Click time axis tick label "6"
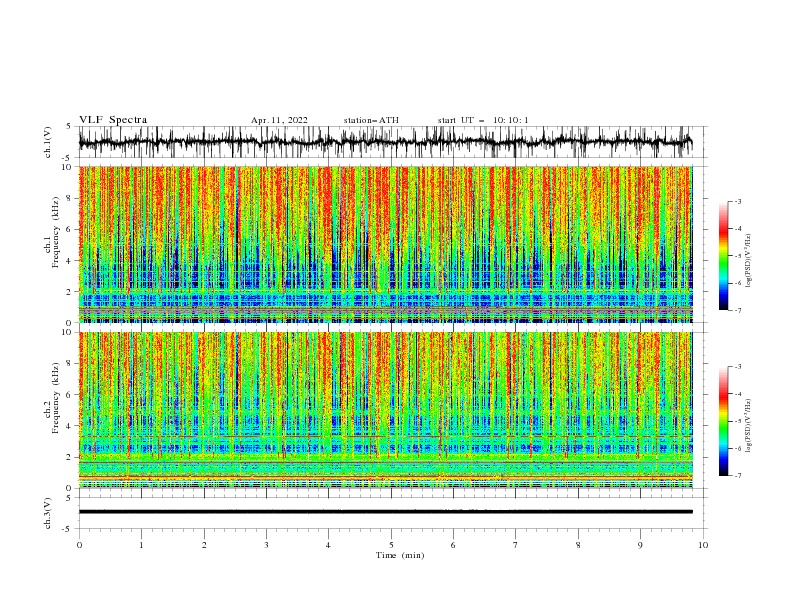Screen dimensions: 792x612 pyautogui.click(x=453, y=545)
